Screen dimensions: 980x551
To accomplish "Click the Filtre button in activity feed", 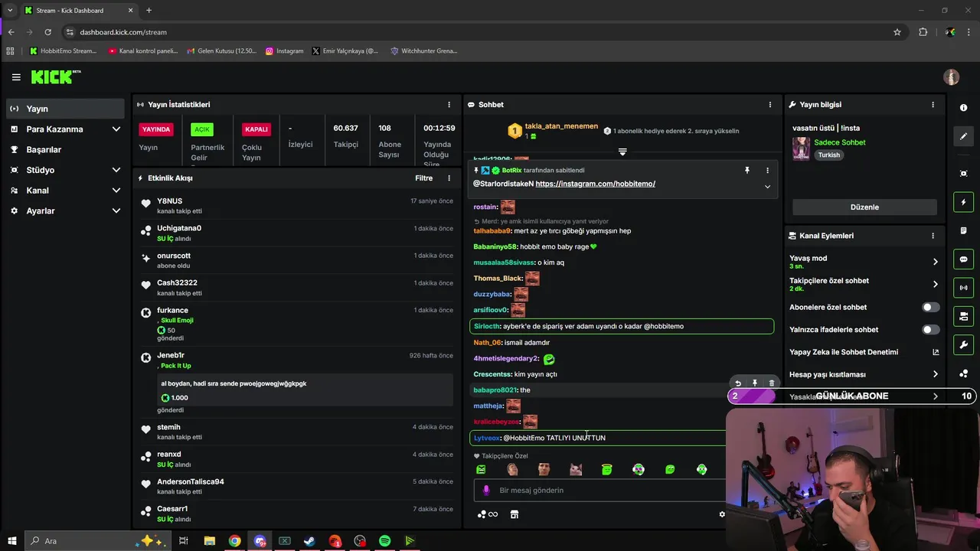I will point(424,178).
